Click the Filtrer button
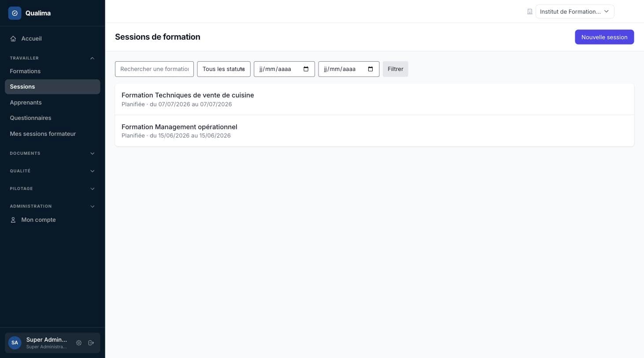 click(x=395, y=69)
